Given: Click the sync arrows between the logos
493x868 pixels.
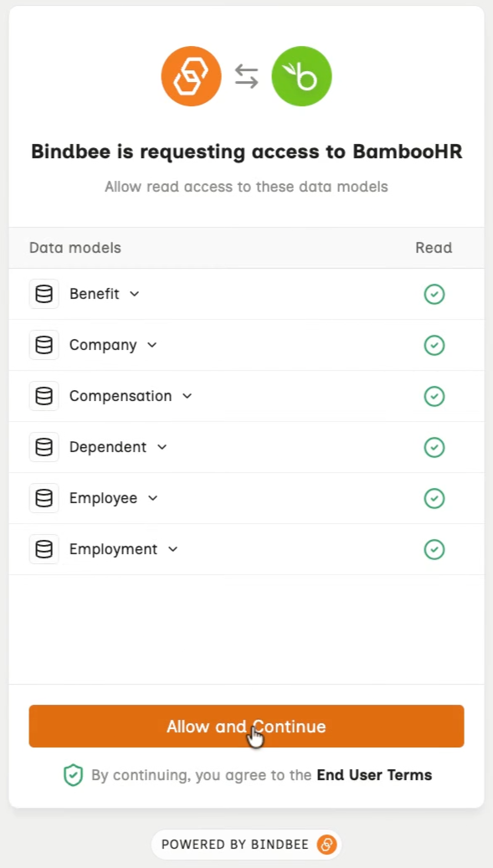Looking at the screenshot, I should point(246,76).
